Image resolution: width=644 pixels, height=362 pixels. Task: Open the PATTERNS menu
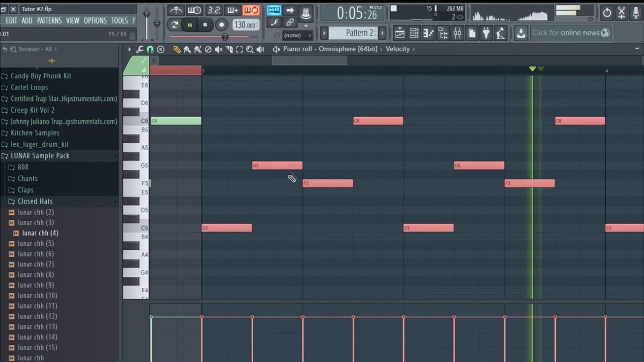(49, 20)
